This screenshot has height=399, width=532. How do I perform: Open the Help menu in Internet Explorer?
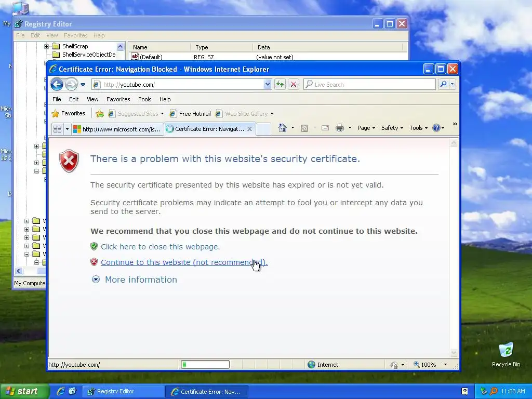165,99
